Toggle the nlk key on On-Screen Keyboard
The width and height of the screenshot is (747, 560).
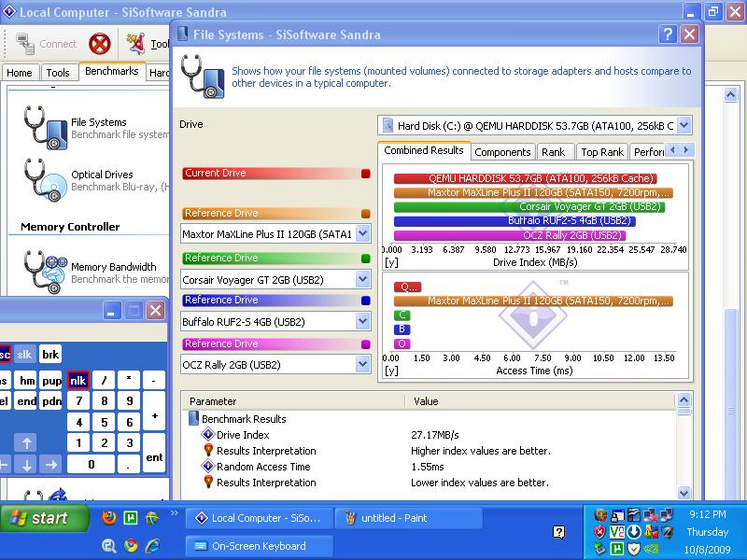pos(78,380)
